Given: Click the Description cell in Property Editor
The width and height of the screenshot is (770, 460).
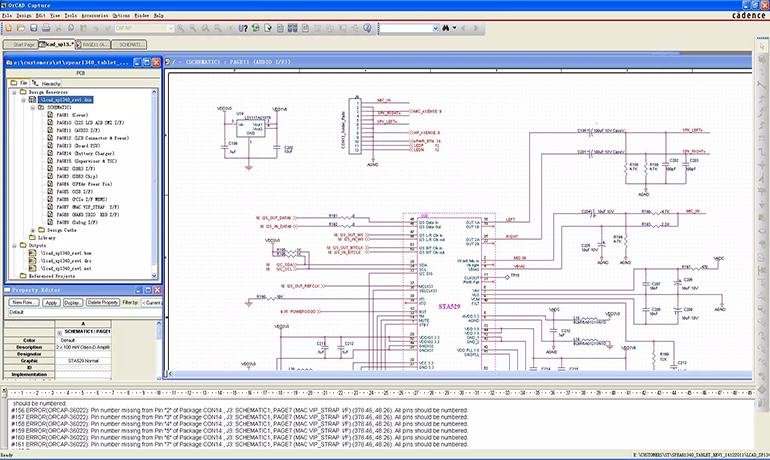Looking at the screenshot, I should (x=83, y=347).
